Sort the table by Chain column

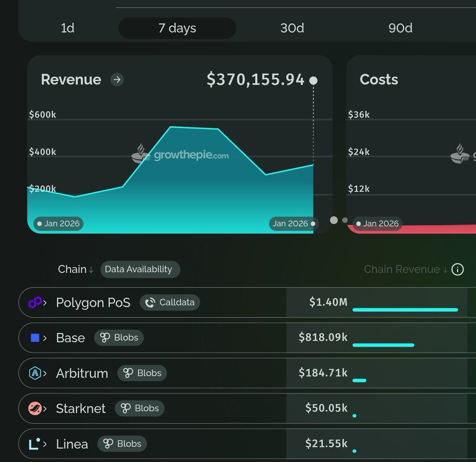(x=76, y=269)
